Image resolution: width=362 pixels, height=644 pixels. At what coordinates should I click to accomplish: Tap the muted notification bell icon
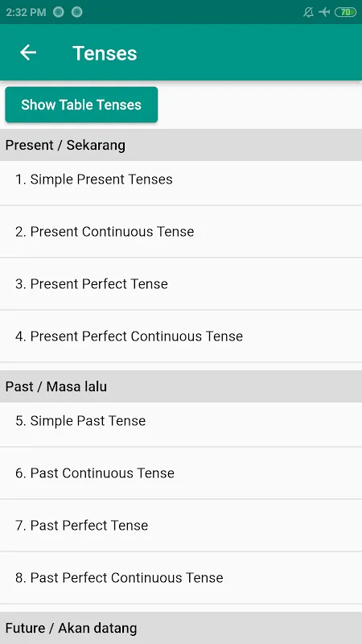[x=308, y=12]
